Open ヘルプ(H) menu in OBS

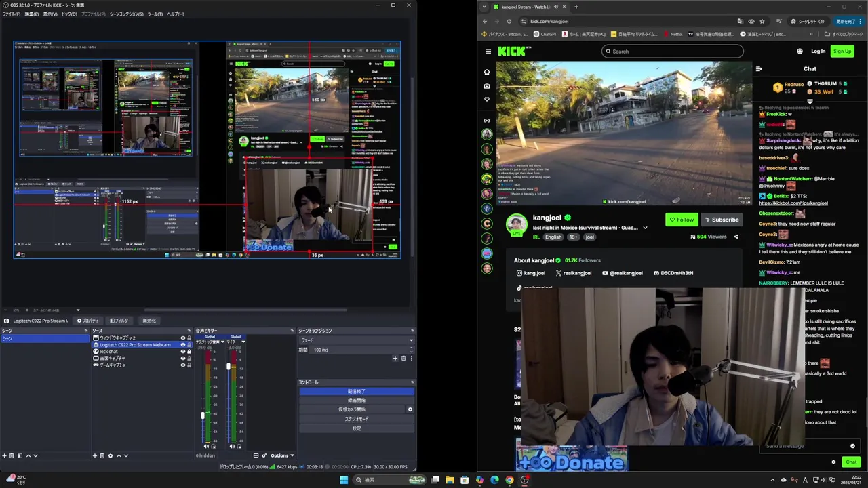pyautogui.click(x=175, y=14)
